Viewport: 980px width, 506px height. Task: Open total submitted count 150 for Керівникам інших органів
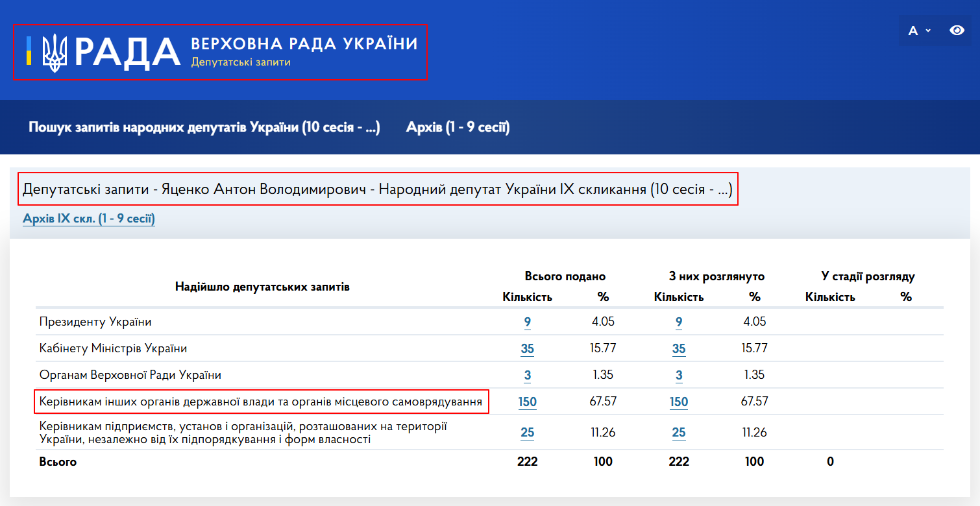pyautogui.click(x=528, y=402)
